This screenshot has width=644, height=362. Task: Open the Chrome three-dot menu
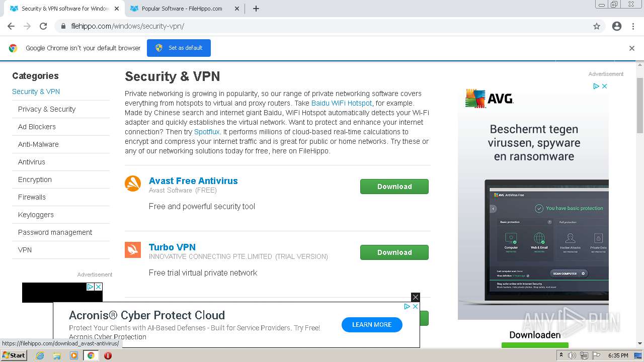(x=633, y=26)
